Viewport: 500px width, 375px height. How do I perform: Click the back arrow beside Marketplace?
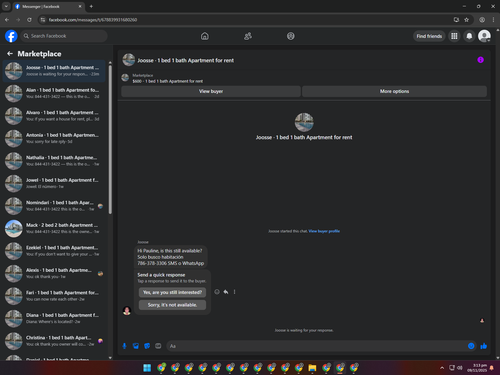tap(10, 53)
